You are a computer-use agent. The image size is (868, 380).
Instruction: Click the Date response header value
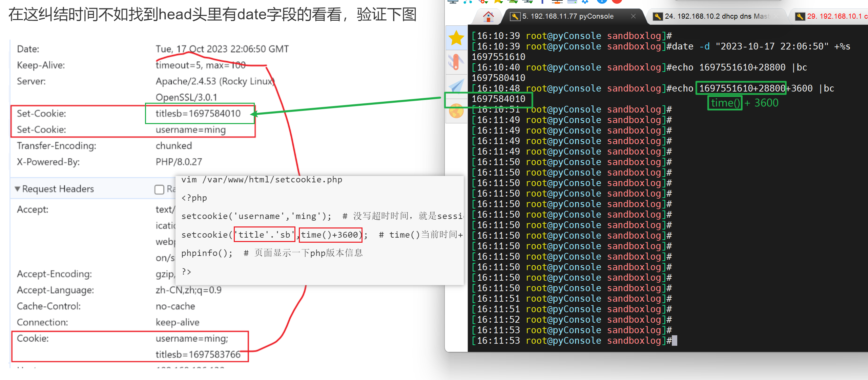[x=222, y=49]
